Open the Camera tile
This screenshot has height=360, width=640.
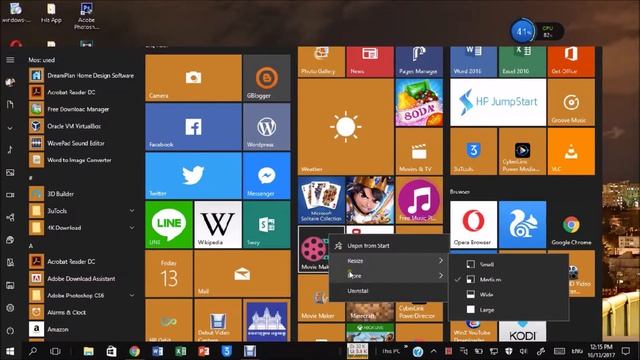(x=193, y=78)
